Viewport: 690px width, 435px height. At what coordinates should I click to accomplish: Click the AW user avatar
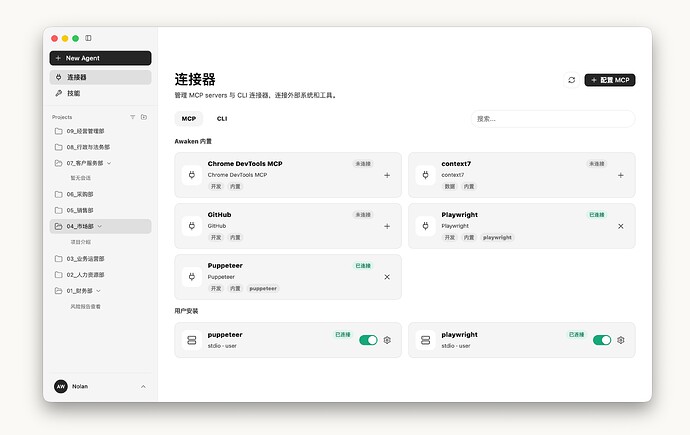click(x=61, y=386)
